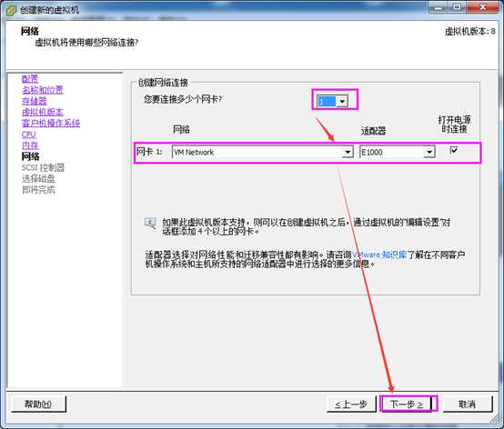Close the new virtual machine wizard
This screenshot has height=429, width=504.
[483, 7]
